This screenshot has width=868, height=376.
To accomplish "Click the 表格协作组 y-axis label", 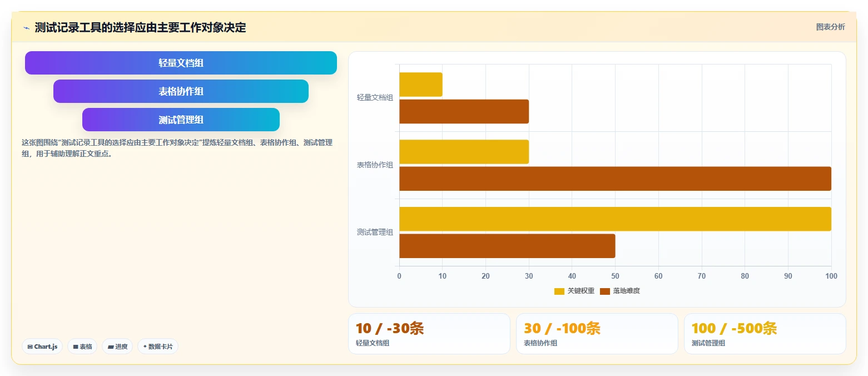I will [375, 165].
